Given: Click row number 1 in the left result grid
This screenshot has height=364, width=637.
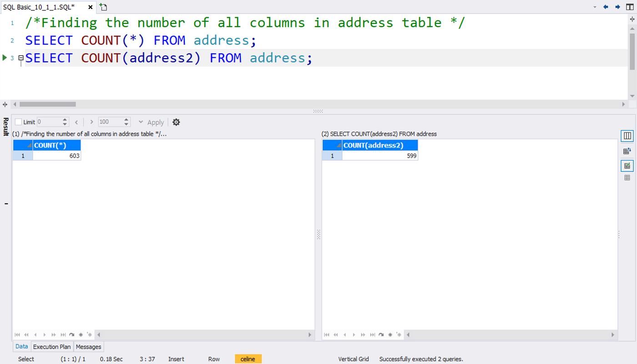Looking at the screenshot, I should tap(23, 155).
